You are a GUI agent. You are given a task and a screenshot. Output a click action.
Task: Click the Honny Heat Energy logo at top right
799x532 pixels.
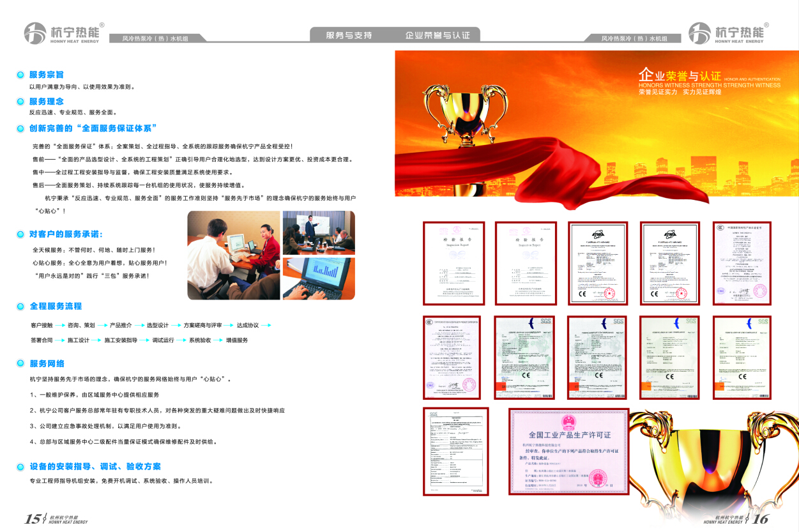pyautogui.click(x=726, y=33)
